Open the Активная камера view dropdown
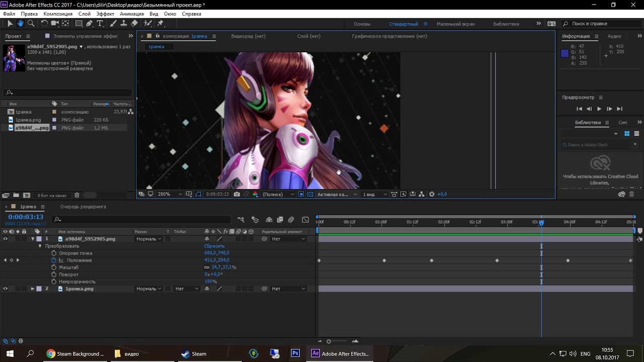The image size is (644, 362). point(337,194)
